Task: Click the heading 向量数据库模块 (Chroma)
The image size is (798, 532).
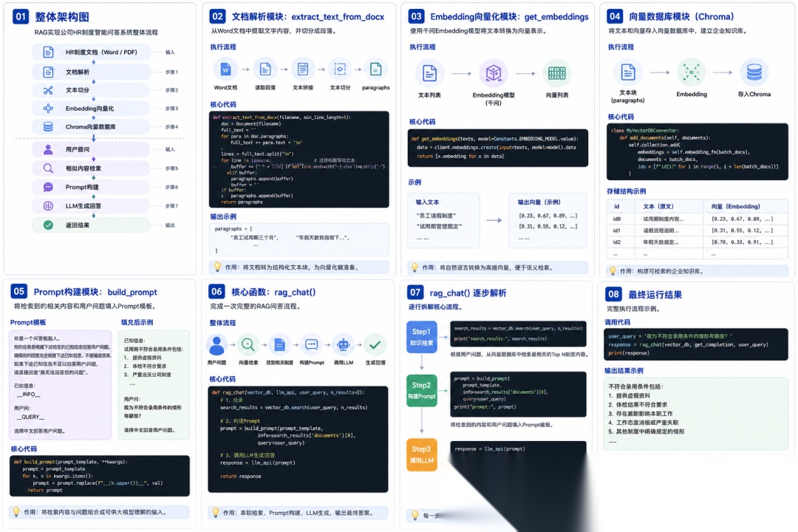Action: point(681,17)
